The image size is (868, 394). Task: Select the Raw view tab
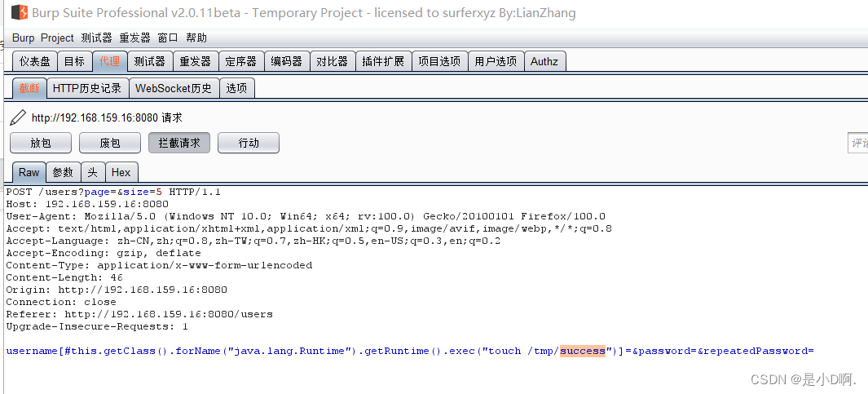coord(29,172)
